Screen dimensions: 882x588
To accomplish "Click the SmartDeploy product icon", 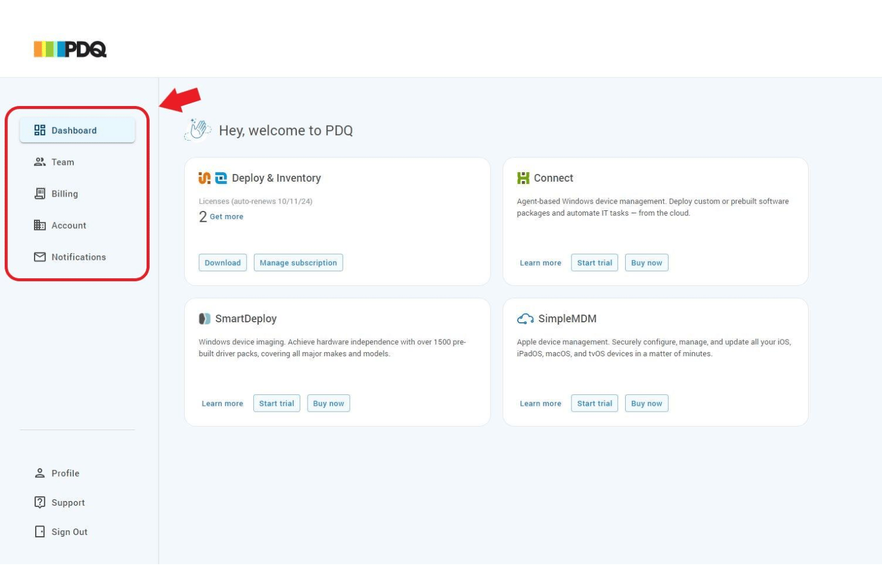I will pyautogui.click(x=204, y=319).
